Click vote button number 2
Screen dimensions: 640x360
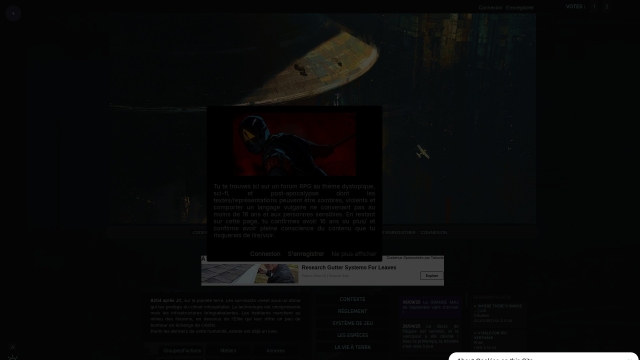click(x=607, y=7)
